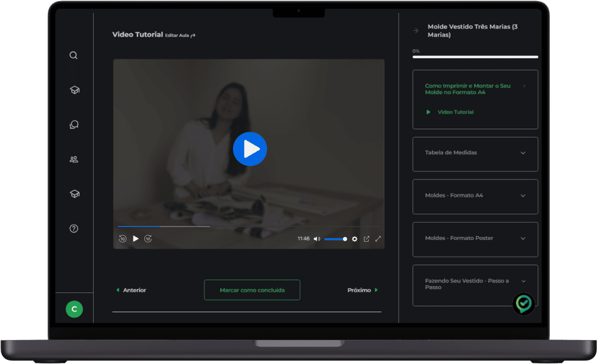Screen dimensions: 597x364
Task: Click Editar Aula link
Action: tap(177, 36)
